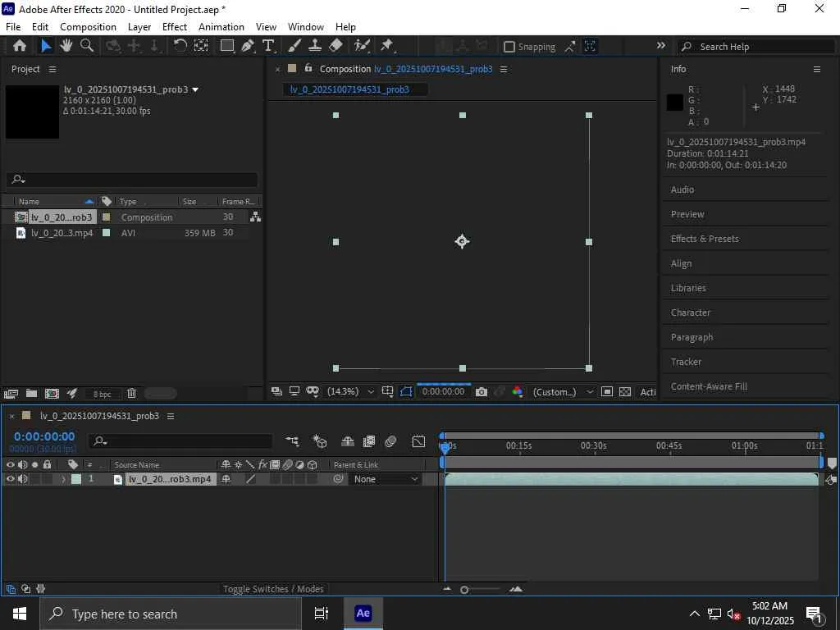
Task: Select the Brush tool
Action: tap(294, 46)
